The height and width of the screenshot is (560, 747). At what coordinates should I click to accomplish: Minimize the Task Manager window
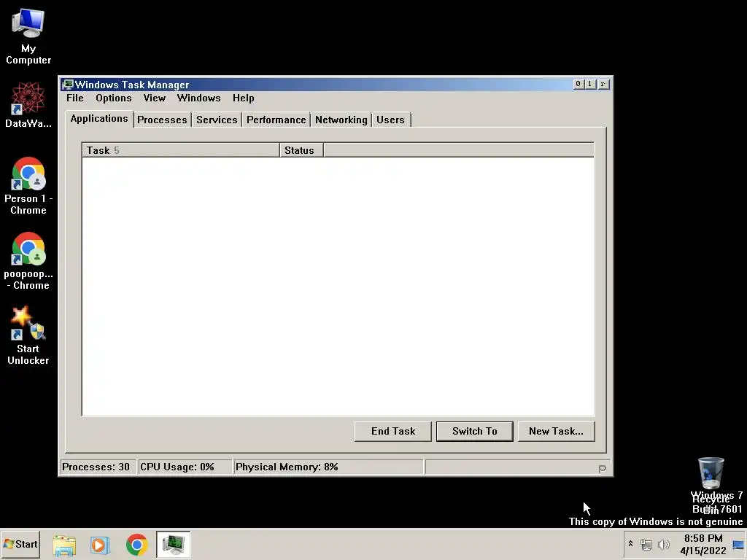578,84
